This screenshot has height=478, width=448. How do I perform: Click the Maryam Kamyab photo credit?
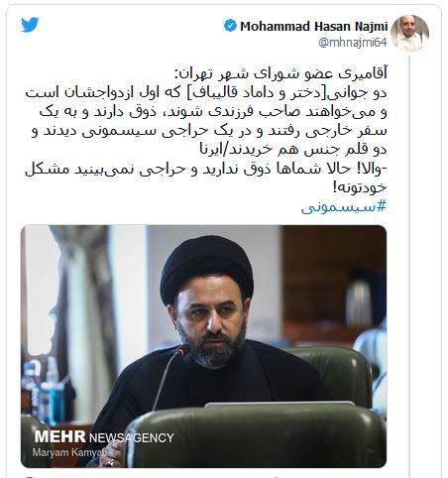(x=69, y=452)
